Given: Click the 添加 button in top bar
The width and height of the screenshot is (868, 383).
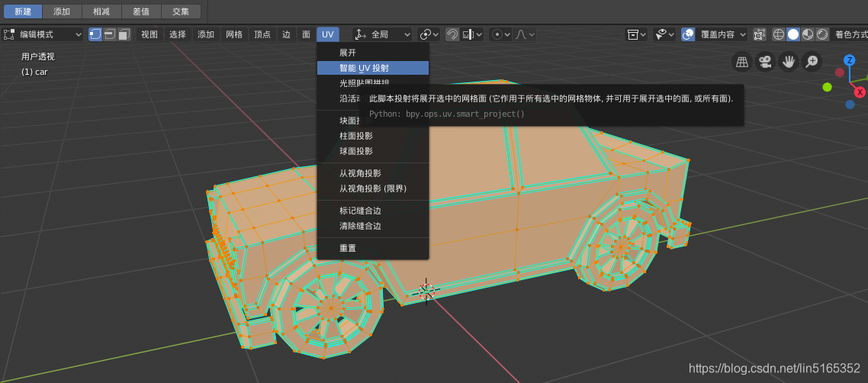Looking at the screenshot, I should coord(62,11).
